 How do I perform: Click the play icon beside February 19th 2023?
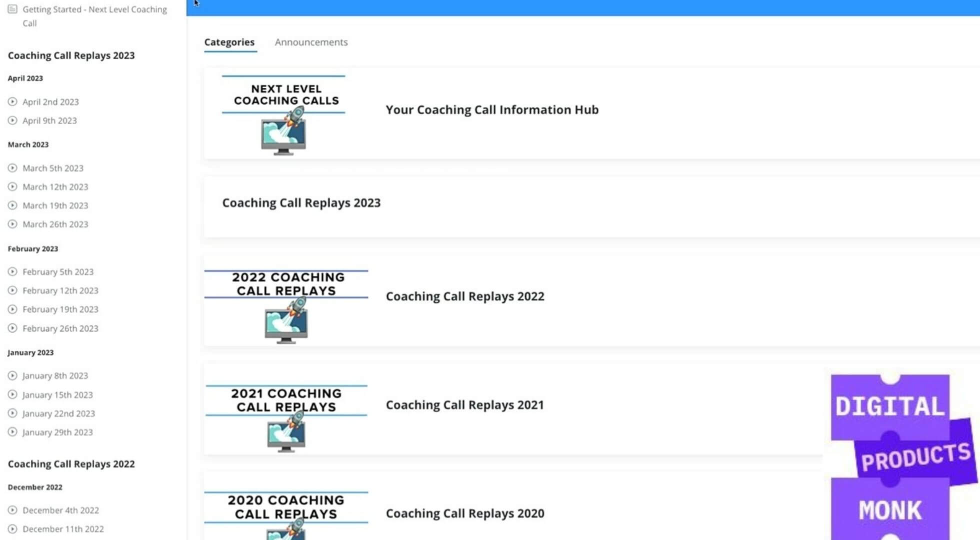point(12,309)
